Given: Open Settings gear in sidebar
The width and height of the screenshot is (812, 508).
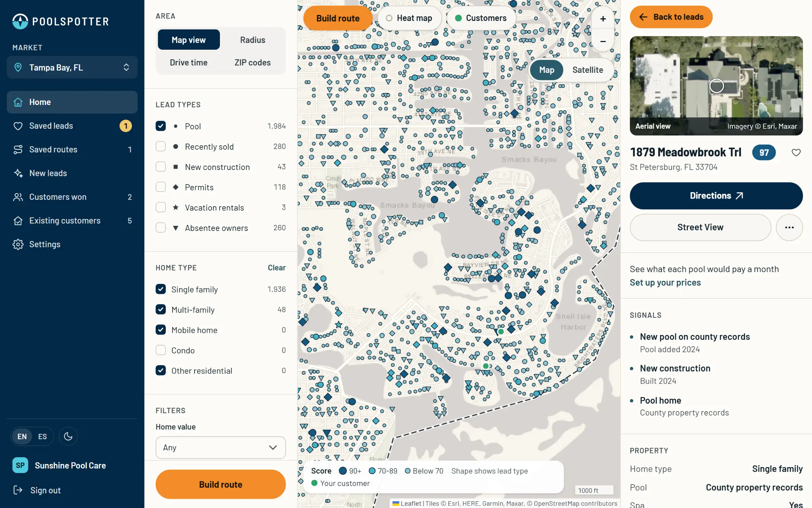Looking at the screenshot, I should [x=18, y=244].
